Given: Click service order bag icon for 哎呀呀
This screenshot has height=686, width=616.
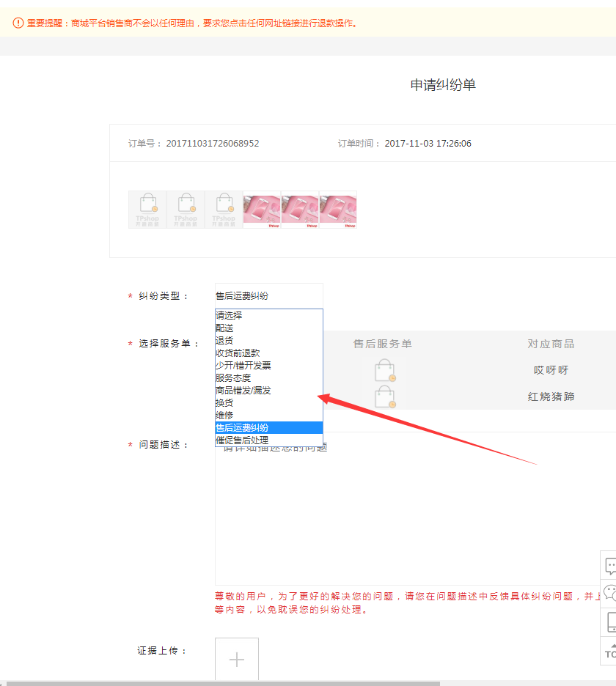Looking at the screenshot, I should coord(384,370).
